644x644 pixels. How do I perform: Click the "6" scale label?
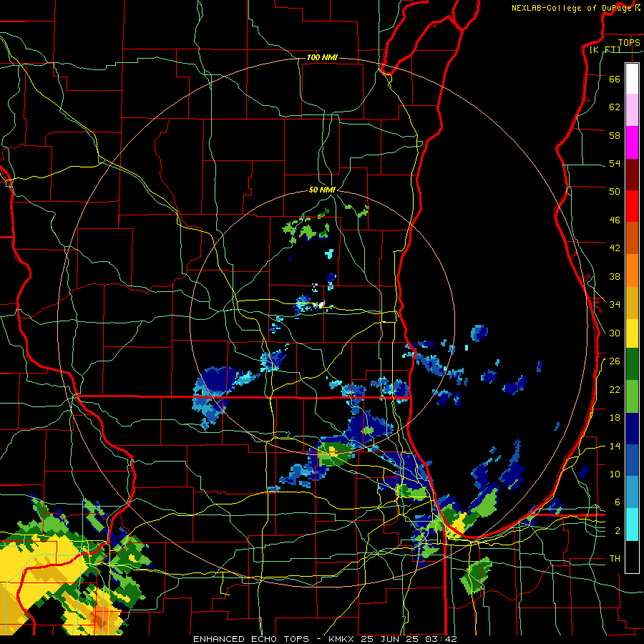618,503
